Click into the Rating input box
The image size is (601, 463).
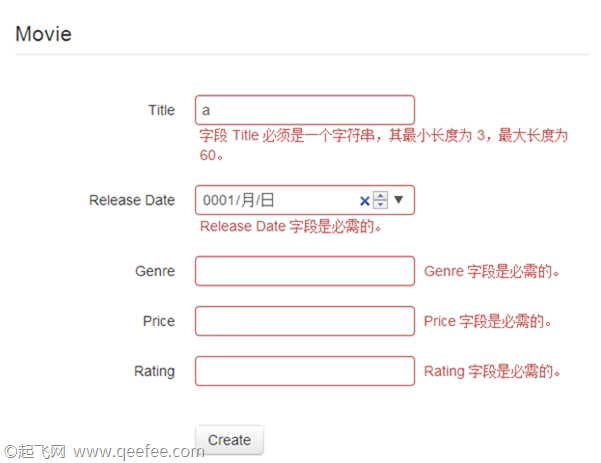(x=305, y=371)
